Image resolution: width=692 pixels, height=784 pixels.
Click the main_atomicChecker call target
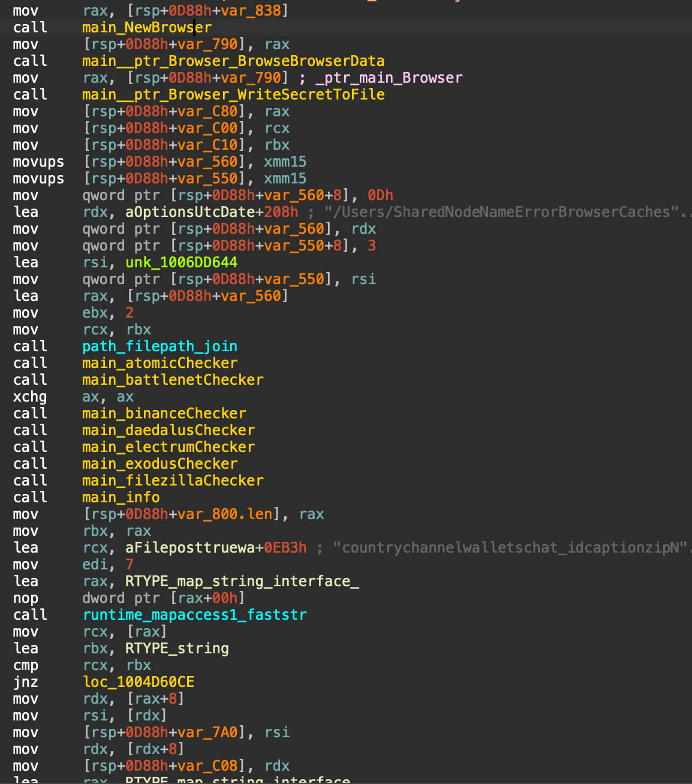pyautogui.click(x=160, y=363)
